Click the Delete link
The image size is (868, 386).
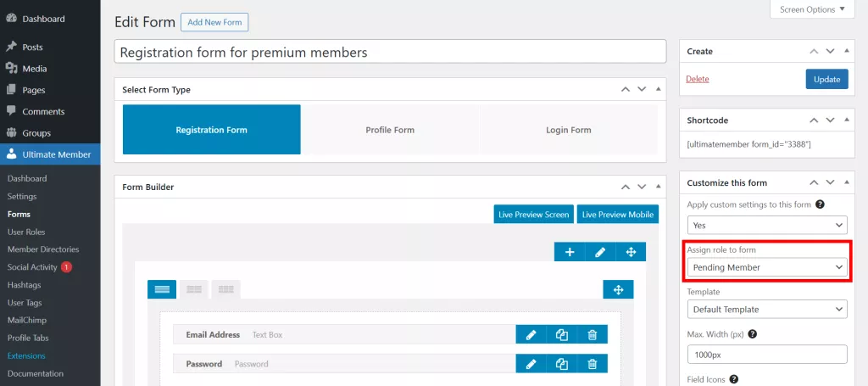[698, 79]
